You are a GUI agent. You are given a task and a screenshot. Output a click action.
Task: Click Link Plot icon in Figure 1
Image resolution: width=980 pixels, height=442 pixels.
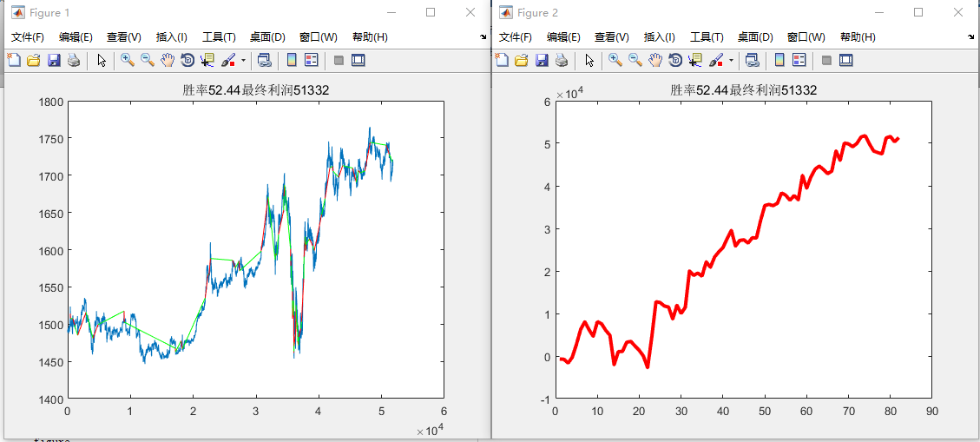click(x=265, y=60)
